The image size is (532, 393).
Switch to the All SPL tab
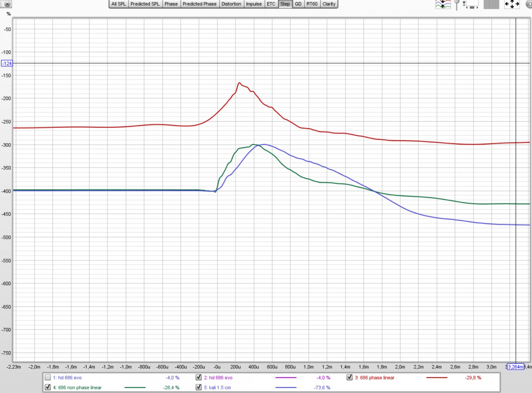click(x=118, y=4)
